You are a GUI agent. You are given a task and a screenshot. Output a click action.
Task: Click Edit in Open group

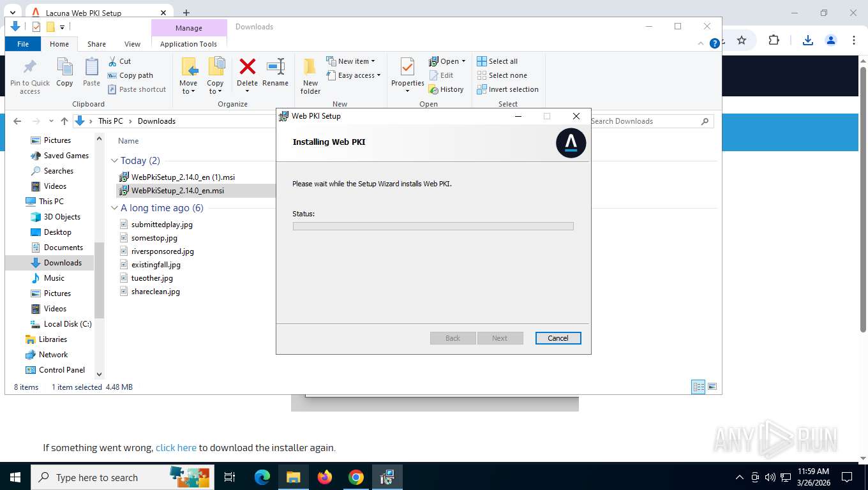[x=440, y=75]
